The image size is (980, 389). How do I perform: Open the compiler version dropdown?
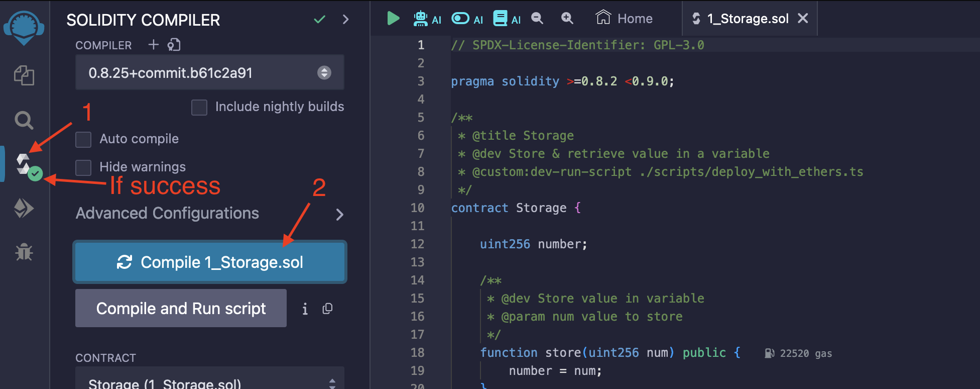[x=209, y=73]
